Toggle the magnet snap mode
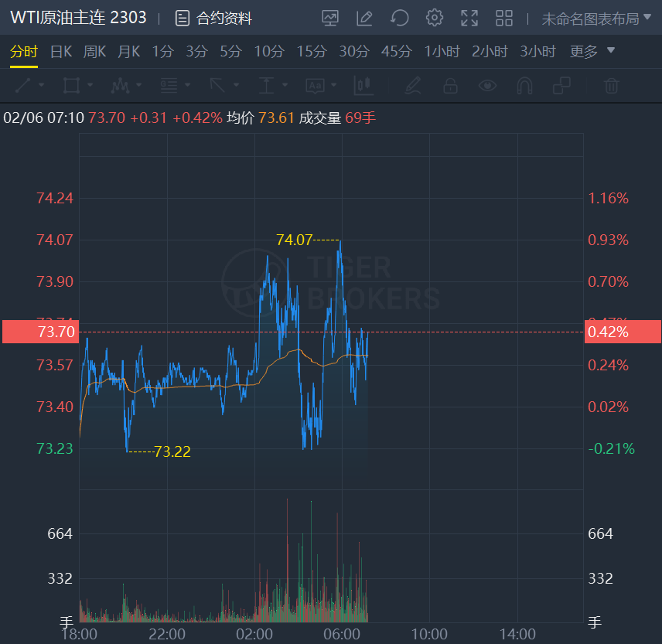Image resolution: width=662 pixels, height=644 pixels. [x=524, y=85]
